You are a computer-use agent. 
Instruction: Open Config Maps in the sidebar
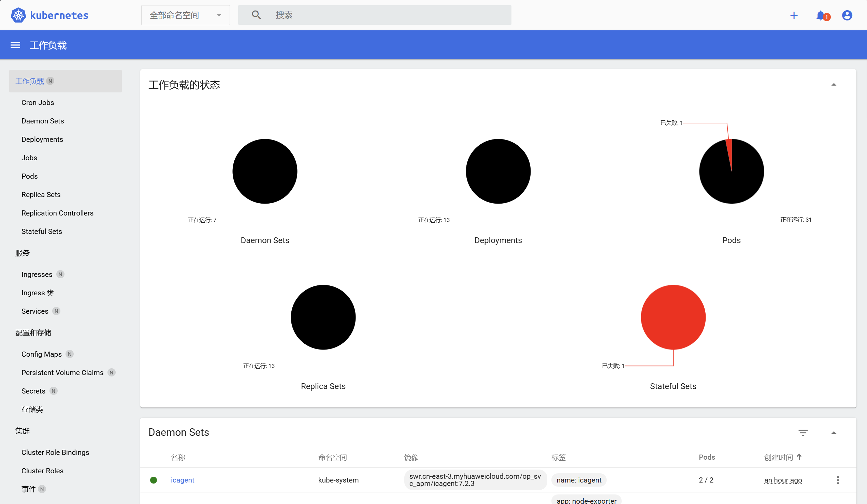(x=41, y=354)
